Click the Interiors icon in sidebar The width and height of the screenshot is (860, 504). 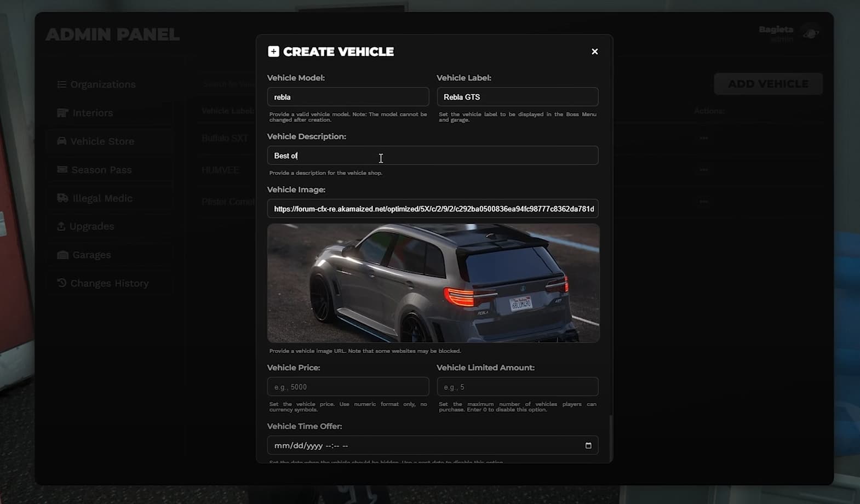coord(63,113)
